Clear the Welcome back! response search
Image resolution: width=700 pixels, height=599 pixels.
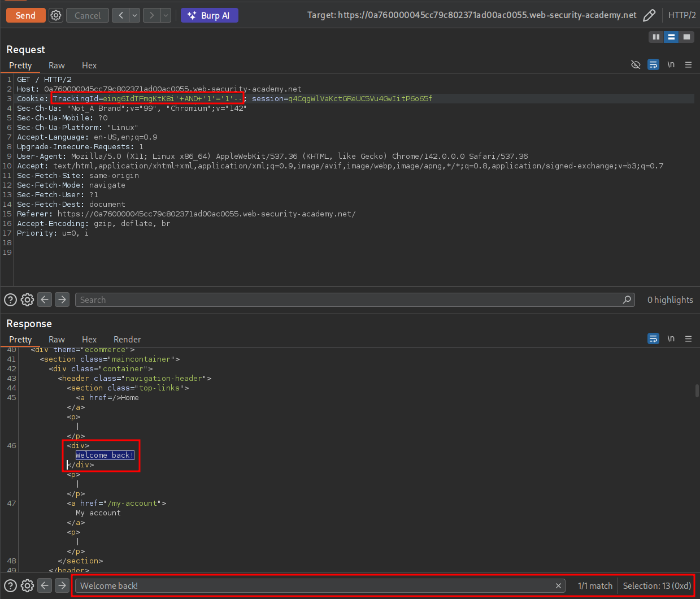558,586
